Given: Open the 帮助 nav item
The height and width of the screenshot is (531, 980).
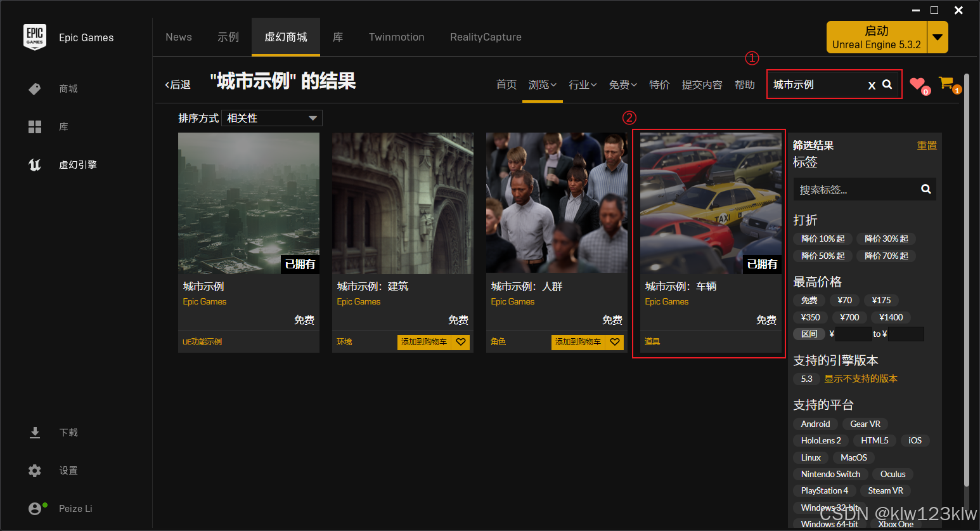Looking at the screenshot, I should pyautogui.click(x=745, y=84).
